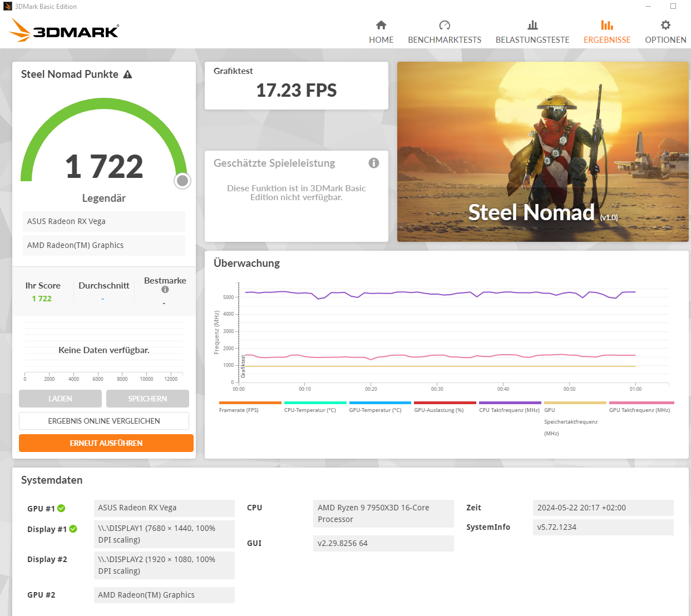Open the Belastungsteste bar chart icon
The image size is (691, 616).
pos(532,25)
